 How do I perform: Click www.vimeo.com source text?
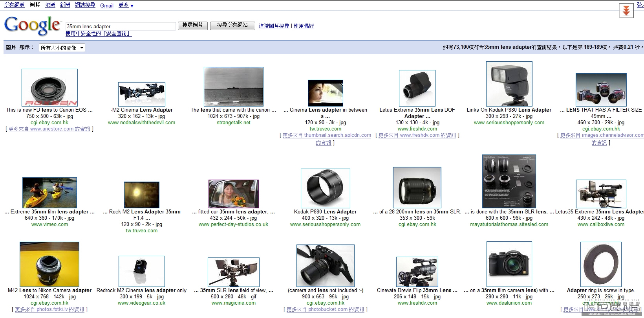pyautogui.click(x=49, y=224)
